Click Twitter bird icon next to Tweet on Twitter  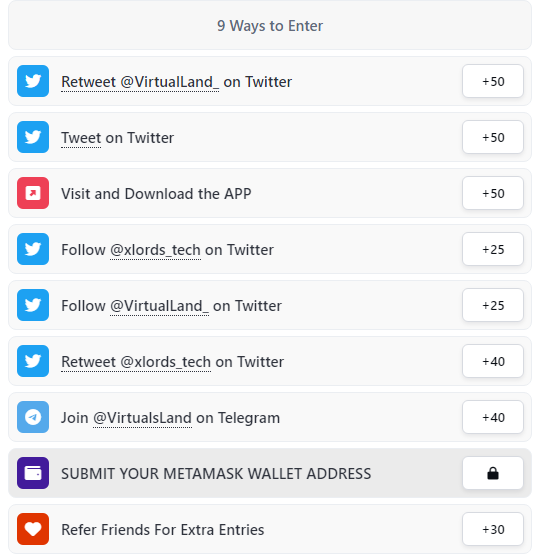coord(33,137)
